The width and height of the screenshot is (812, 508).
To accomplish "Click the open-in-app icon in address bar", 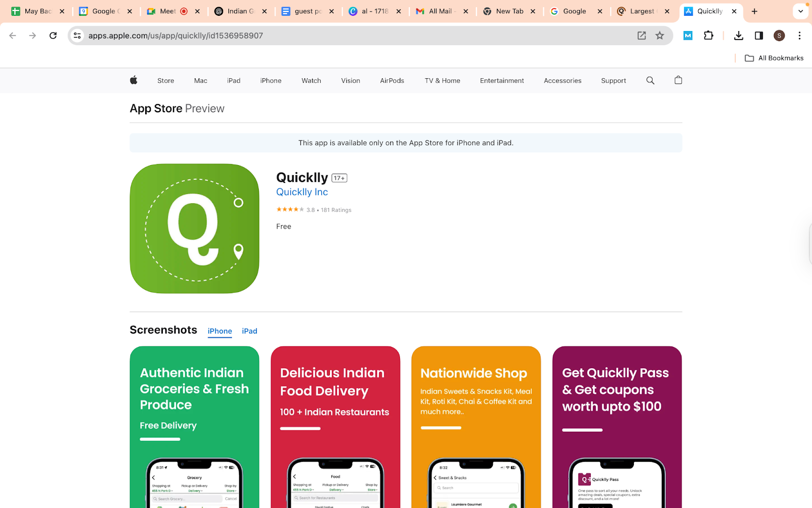I will 641,36.
